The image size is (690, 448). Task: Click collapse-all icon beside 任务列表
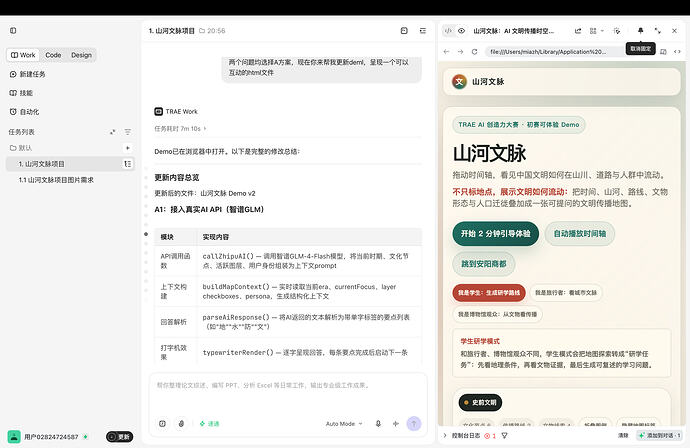tap(113, 132)
